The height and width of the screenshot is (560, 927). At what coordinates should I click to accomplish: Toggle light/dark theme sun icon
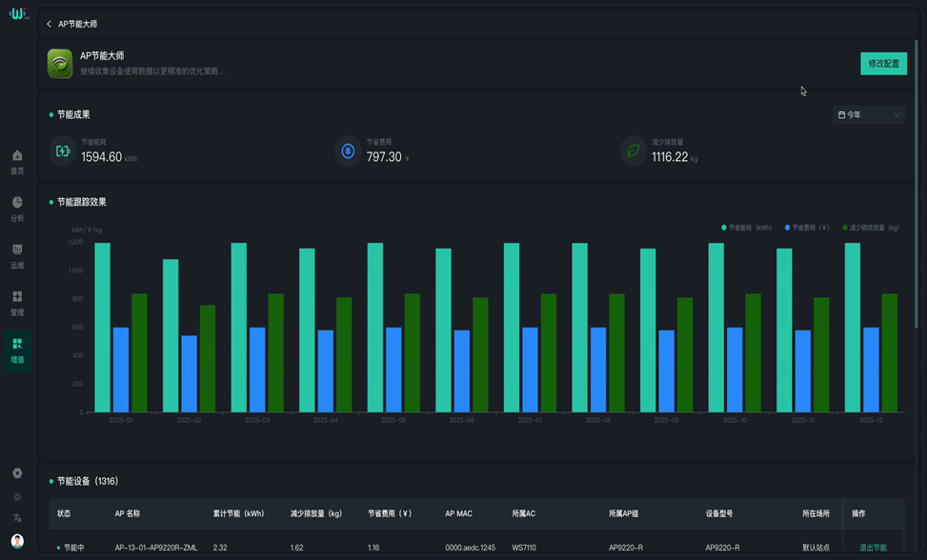[x=17, y=497]
